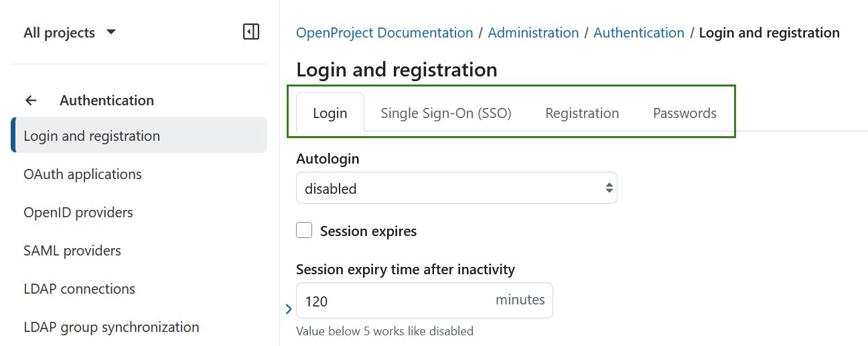This screenshot has height=346, width=868.
Task: Select the Passwords tab
Action: [684, 113]
